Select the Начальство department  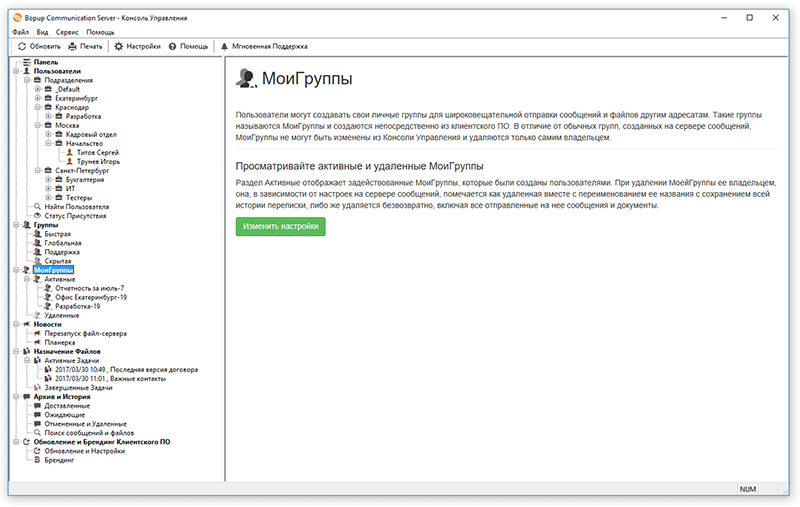(84, 144)
